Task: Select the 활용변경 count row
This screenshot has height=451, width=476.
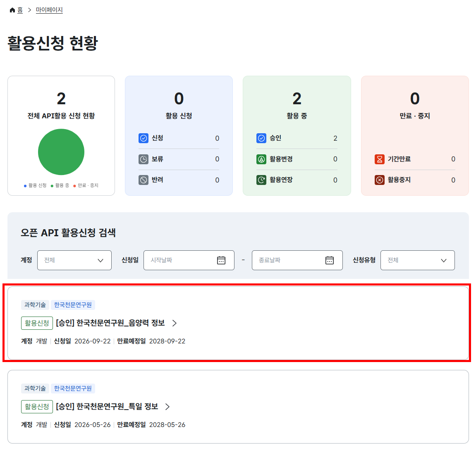Action: coord(297,159)
